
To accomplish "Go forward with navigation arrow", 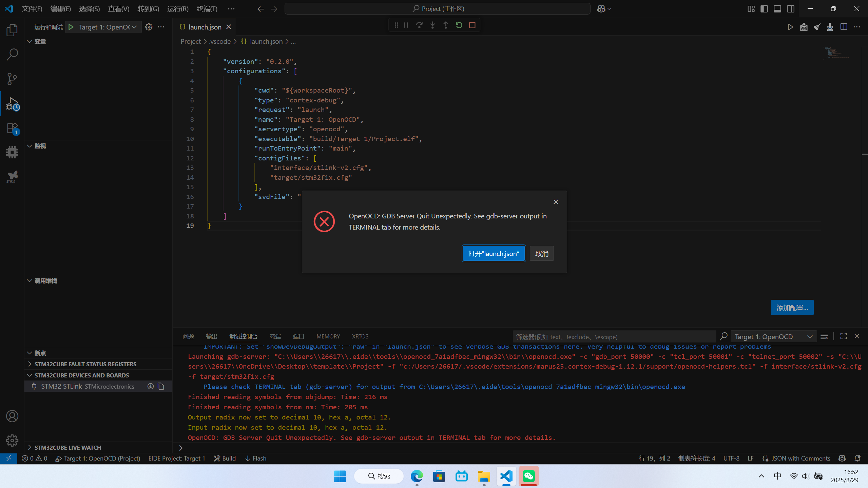I will pos(274,9).
